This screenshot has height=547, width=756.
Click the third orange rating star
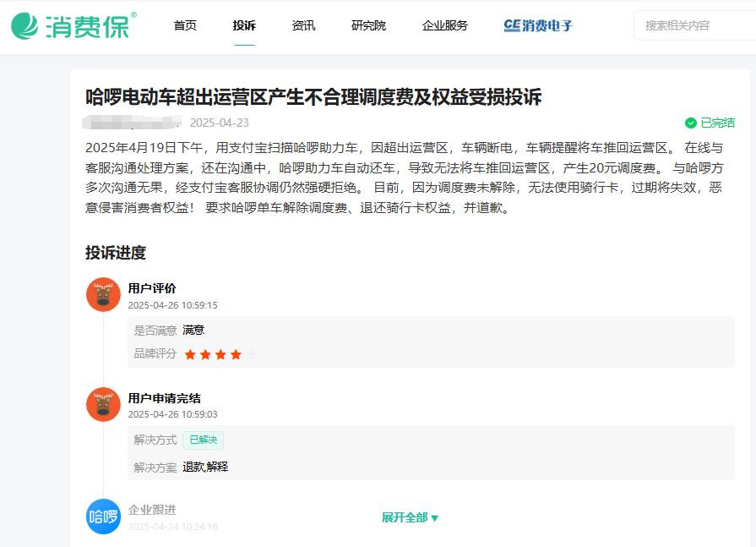click(x=220, y=355)
